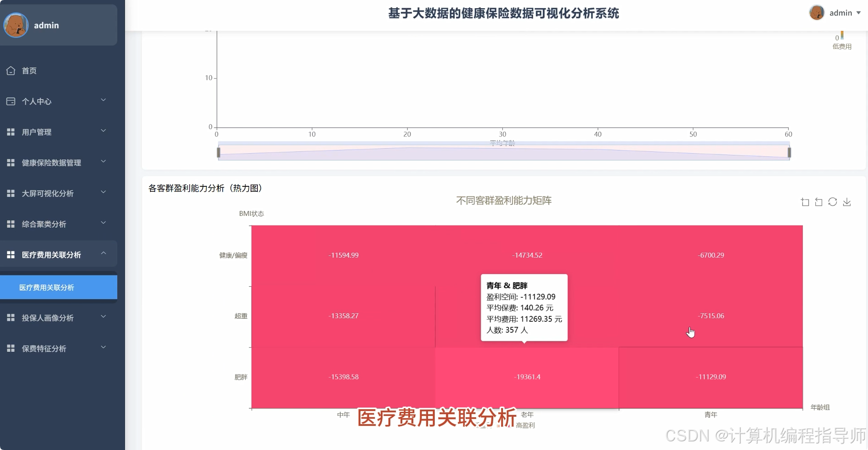Expand the 健康保险数据管理 menu
Screen dimensions: 868x450
tap(51, 162)
